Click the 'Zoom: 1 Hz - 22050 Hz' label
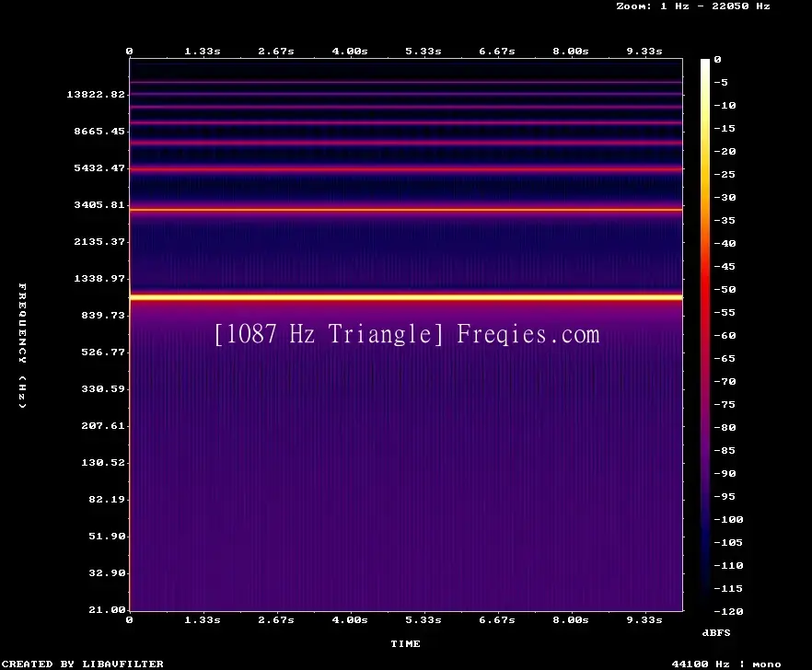 point(693,6)
